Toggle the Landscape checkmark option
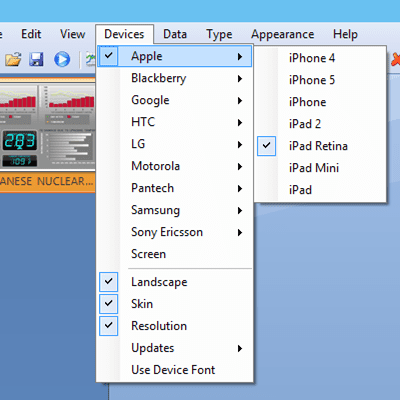 (x=109, y=282)
